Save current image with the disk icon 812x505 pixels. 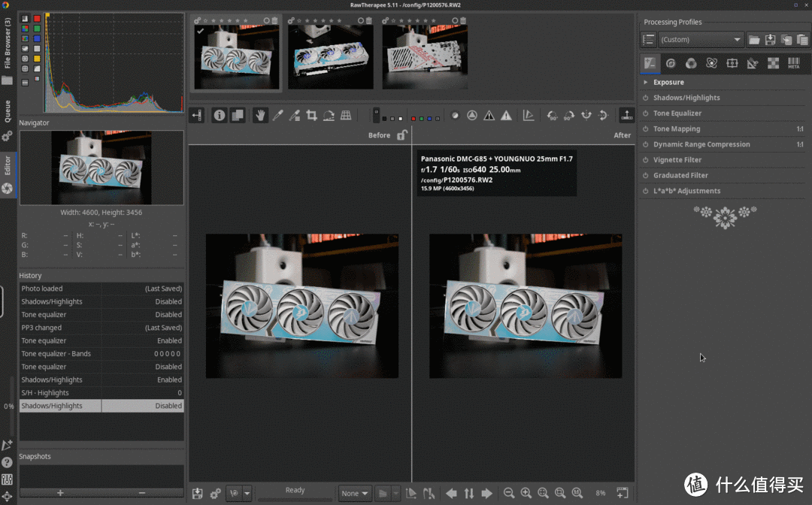197,493
